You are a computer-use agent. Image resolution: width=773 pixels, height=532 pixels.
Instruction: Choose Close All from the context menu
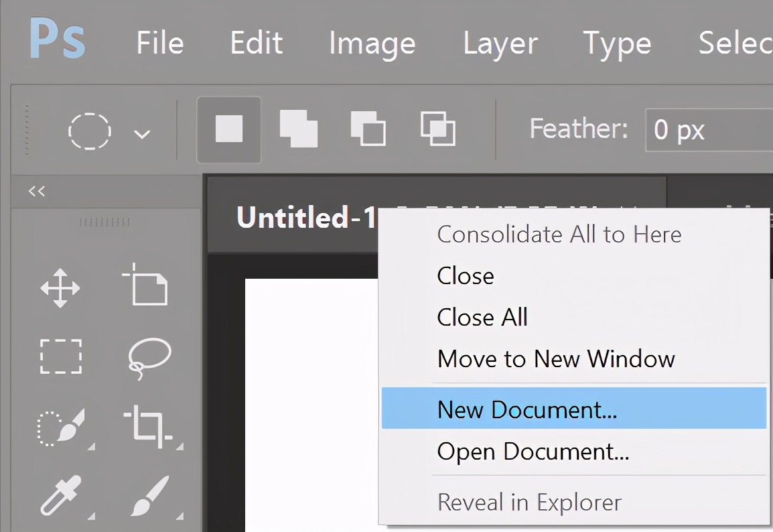pos(482,317)
